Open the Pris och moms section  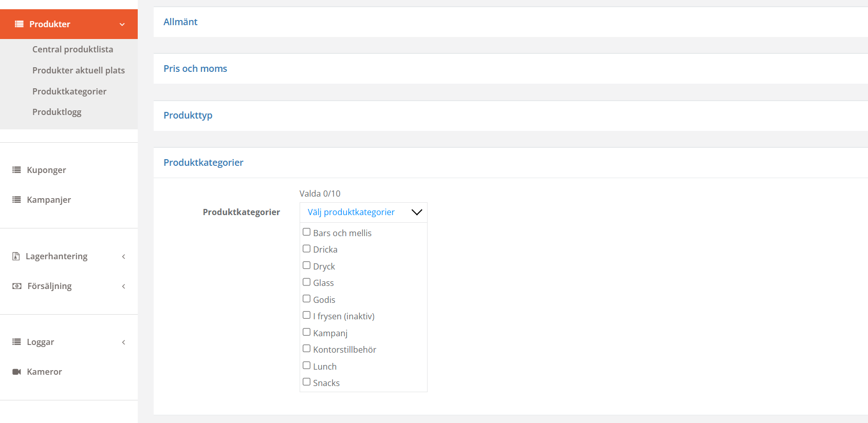tap(195, 69)
